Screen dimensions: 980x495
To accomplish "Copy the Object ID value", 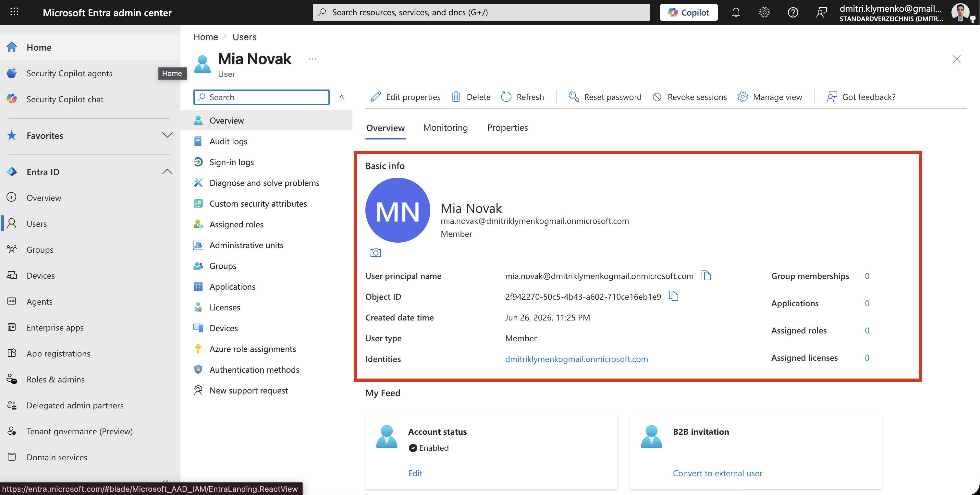I will (x=674, y=296).
